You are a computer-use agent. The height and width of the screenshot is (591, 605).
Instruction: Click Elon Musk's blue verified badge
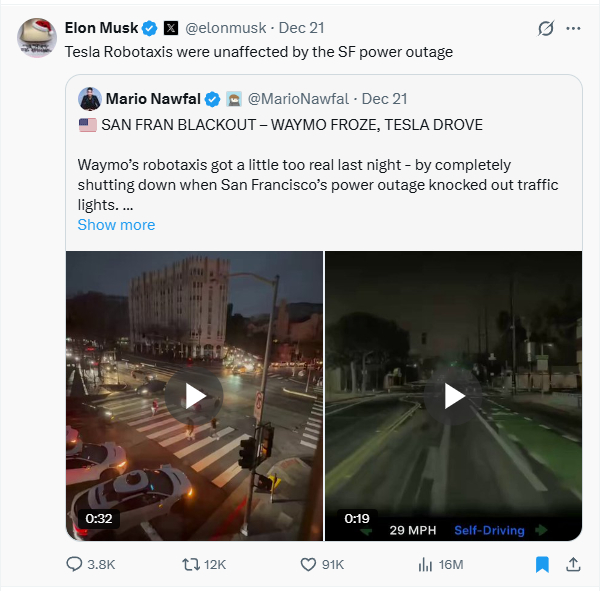point(150,28)
